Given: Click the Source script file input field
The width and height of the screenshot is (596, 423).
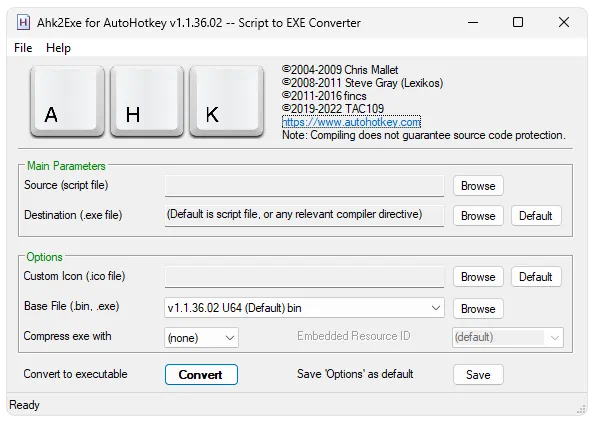Looking at the screenshot, I should pyautogui.click(x=304, y=186).
